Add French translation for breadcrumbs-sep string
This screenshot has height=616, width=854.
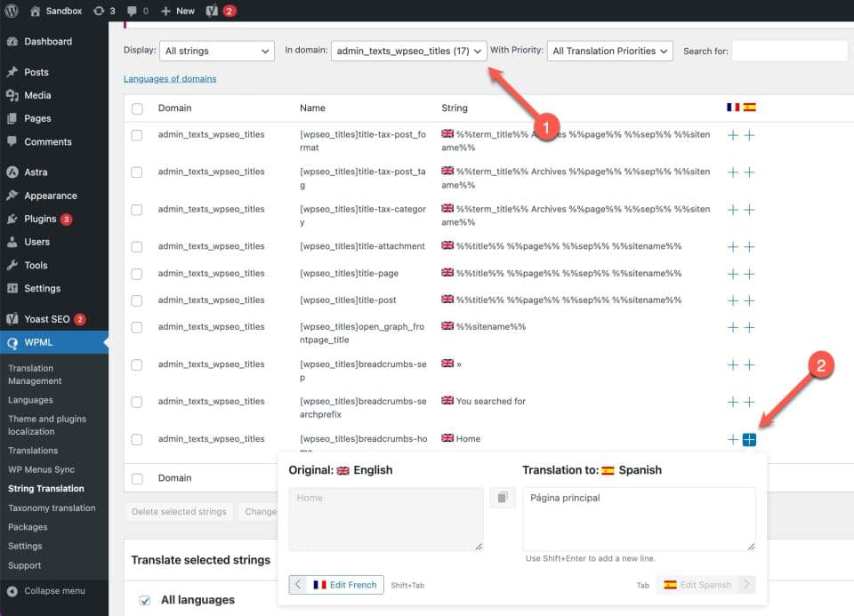point(732,364)
